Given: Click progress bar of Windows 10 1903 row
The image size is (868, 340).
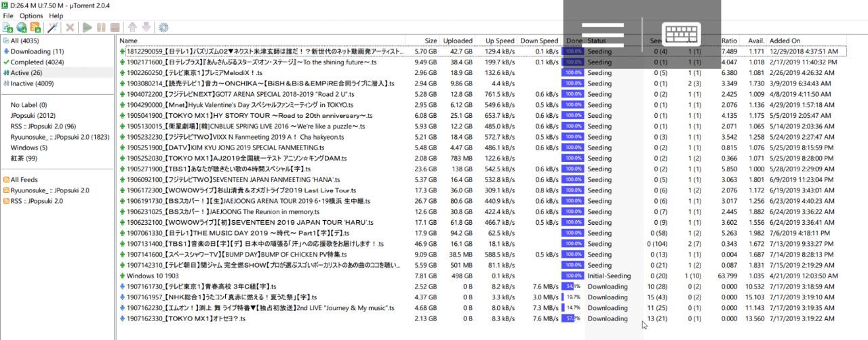Looking at the screenshot, I should pyautogui.click(x=573, y=276).
